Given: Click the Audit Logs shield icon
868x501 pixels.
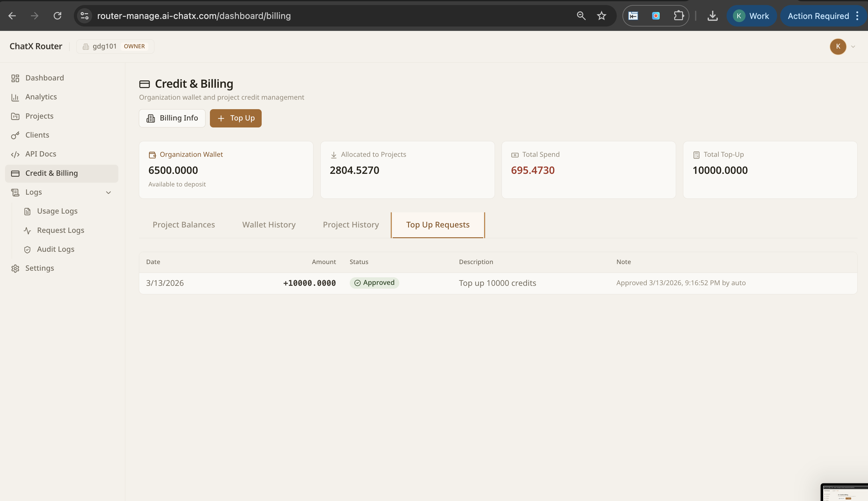Looking at the screenshot, I should (27, 250).
